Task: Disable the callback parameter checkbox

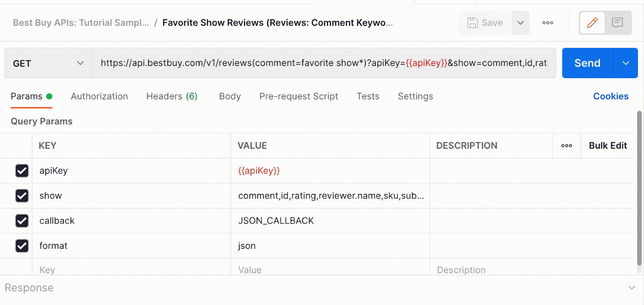Action: (22, 221)
